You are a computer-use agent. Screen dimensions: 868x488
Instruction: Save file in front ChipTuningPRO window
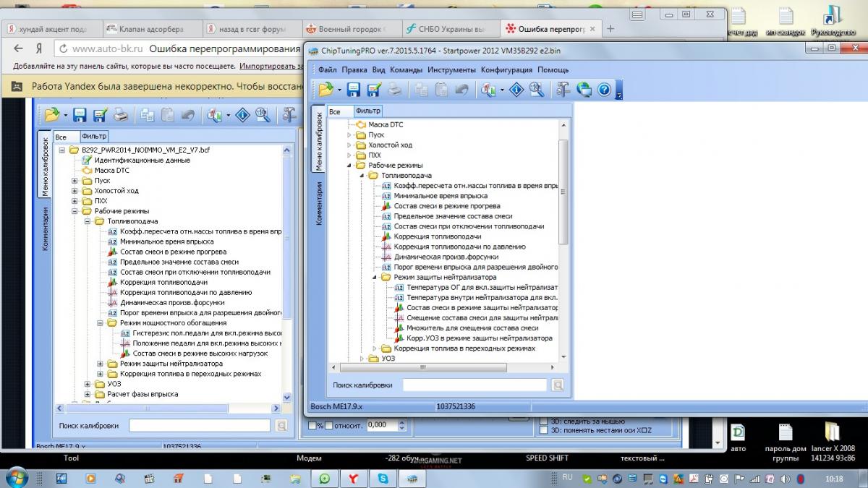[x=354, y=90]
